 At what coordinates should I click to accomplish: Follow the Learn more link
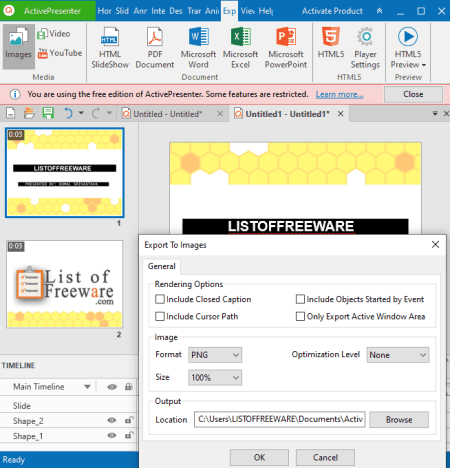click(339, 95)
